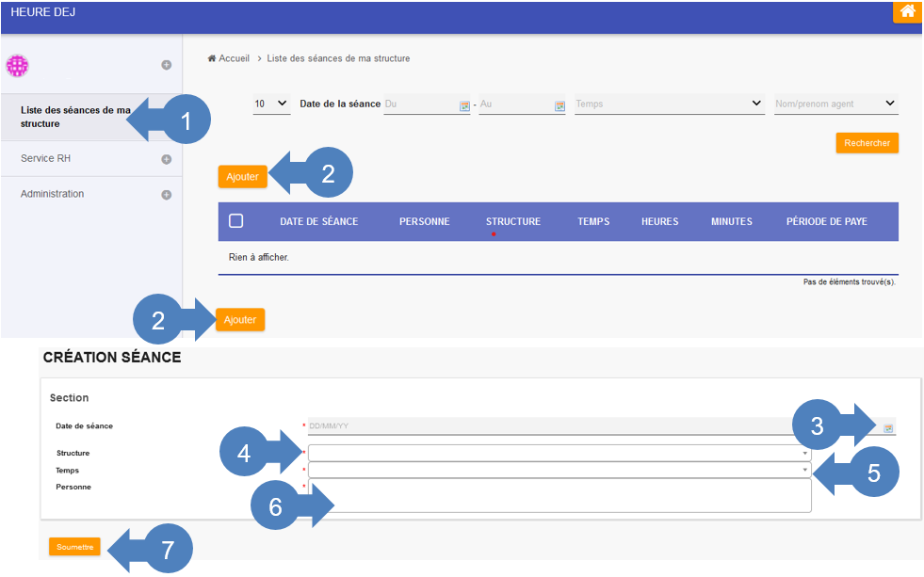Expand the Service RH plus icon
This screenshot has height=577, width=924.
[167, 159]
